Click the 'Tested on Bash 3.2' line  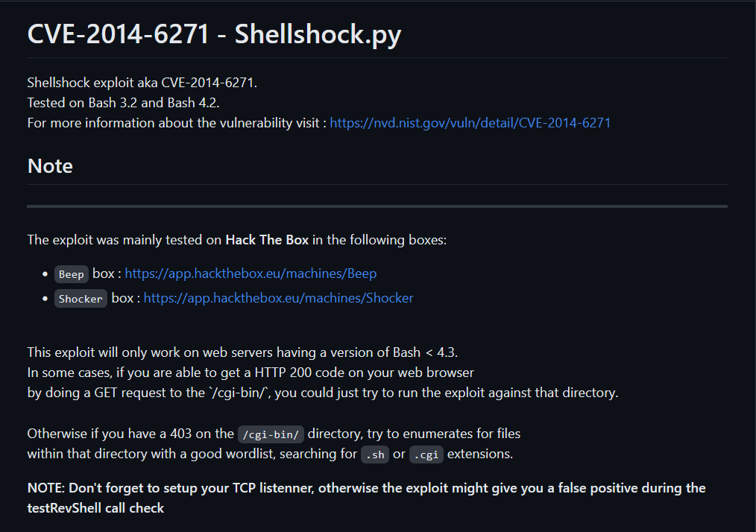[124, 103]
